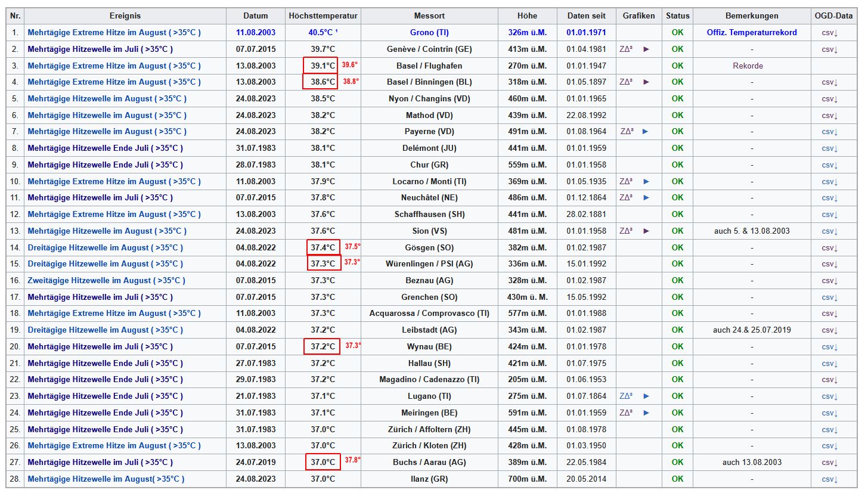The width and height of the screenshot is (868, 493).
Task: Open play-arrow graphic for Meiringen (BE) row
Action: [x=646, y=413]
